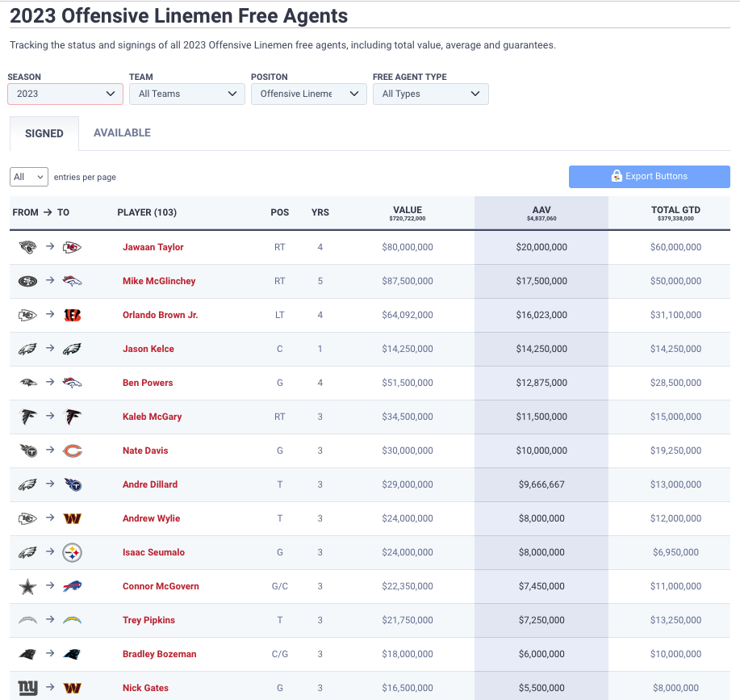
Task: Click Eagles logo in Andre Dillard row
Action: click(x=27, y=484)
